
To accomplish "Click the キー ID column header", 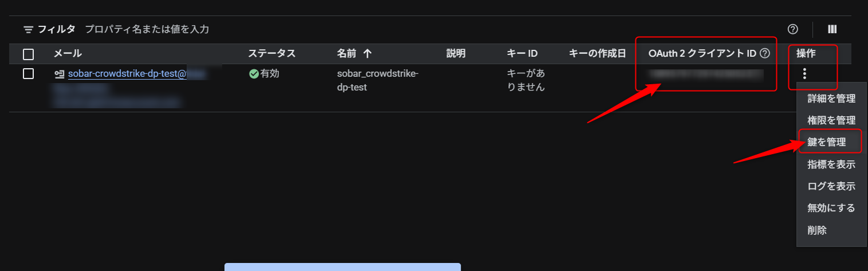I will 522,54.
